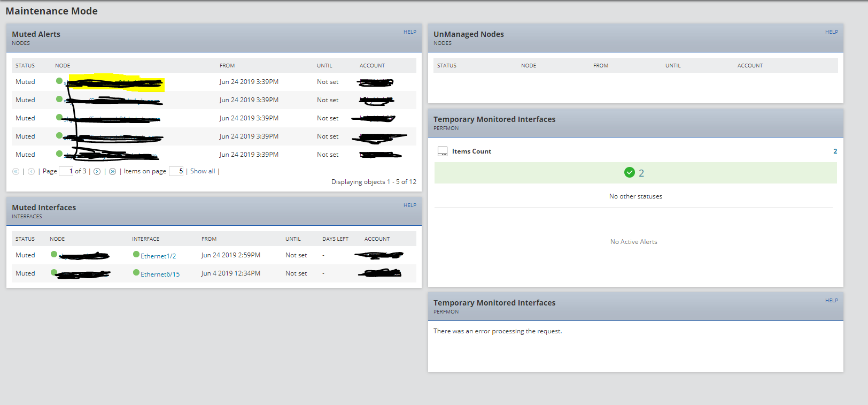Click NODE column header in UnManaged Nodes
Screen dimensions: 868x405
click(529, 66)
